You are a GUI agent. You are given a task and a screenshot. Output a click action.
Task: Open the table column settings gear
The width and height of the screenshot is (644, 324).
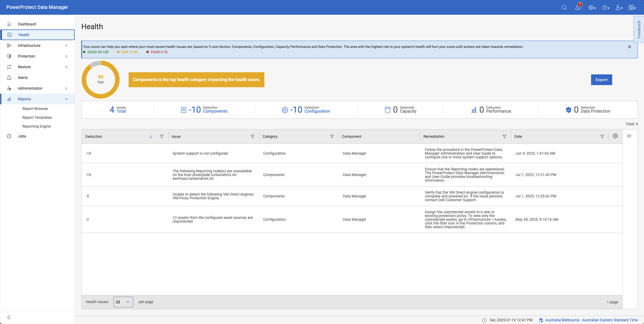(615, 136)
